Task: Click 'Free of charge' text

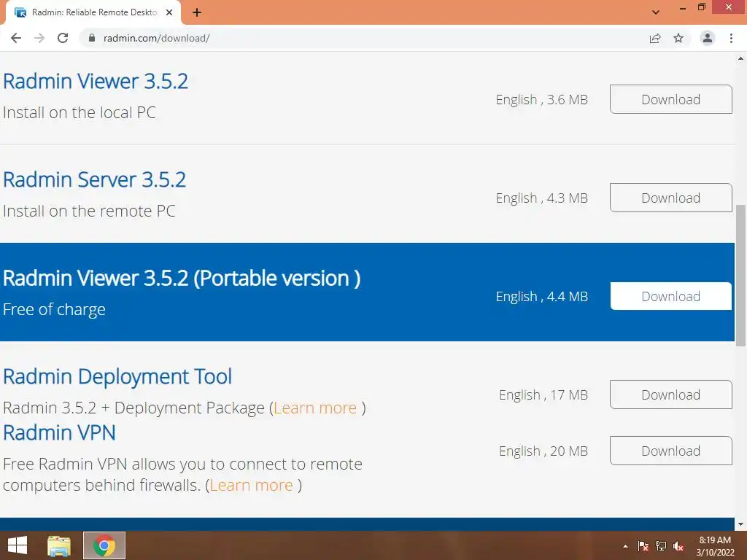Action: [54, 309]
